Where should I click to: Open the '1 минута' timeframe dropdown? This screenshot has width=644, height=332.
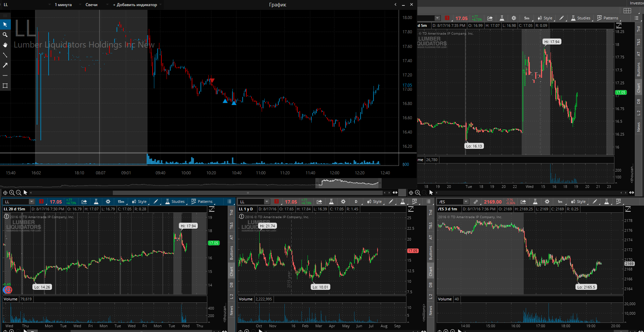coord(63,5)
